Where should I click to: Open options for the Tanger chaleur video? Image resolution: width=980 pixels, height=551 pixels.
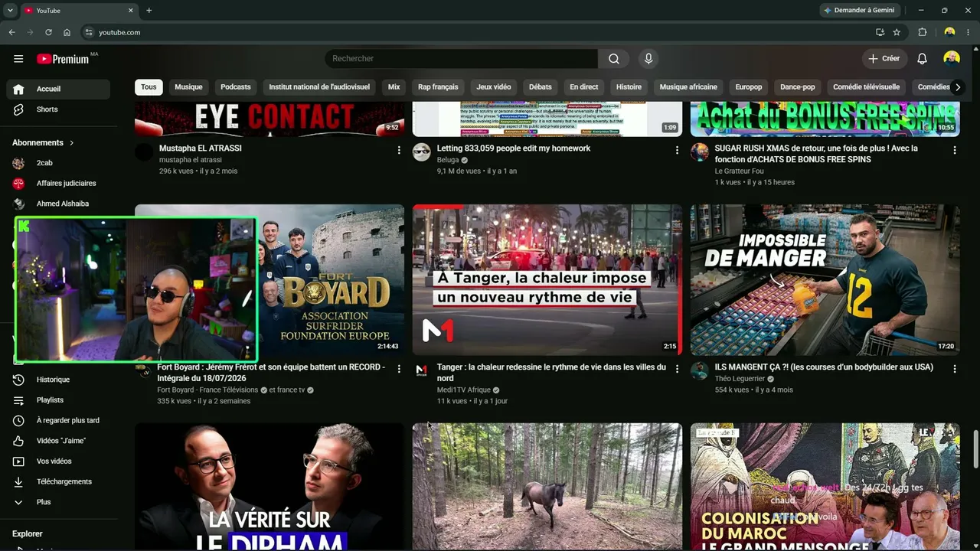[677, 369]
